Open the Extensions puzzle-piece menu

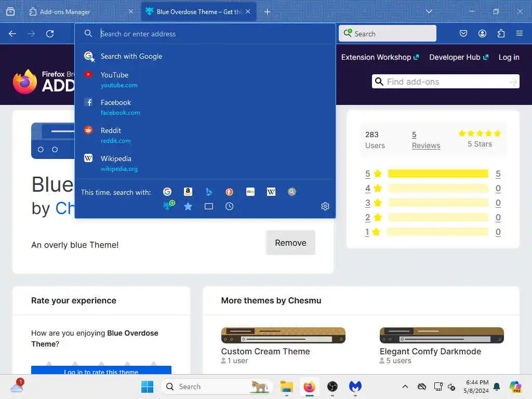coord(501,33)
